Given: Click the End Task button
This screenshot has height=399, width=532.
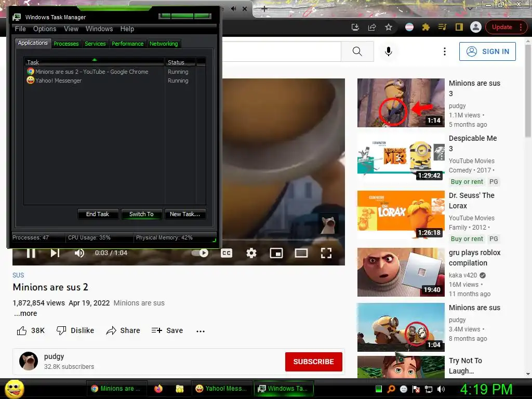Looking at the screenshot, I should tap(98, 214).
